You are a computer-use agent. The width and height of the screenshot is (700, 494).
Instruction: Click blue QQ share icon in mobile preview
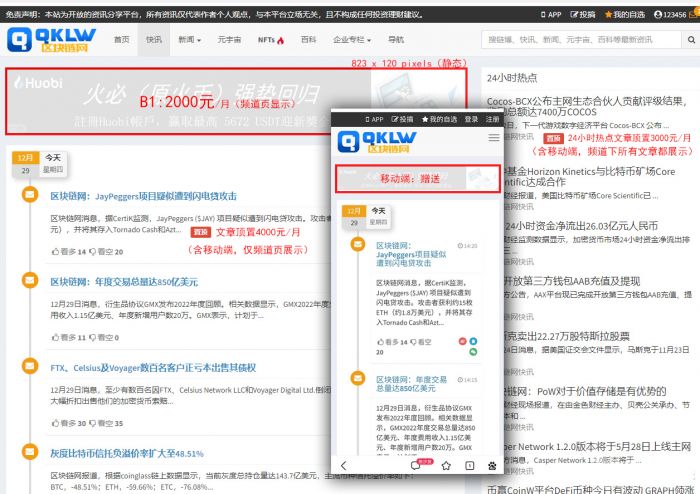coord(473,341)
